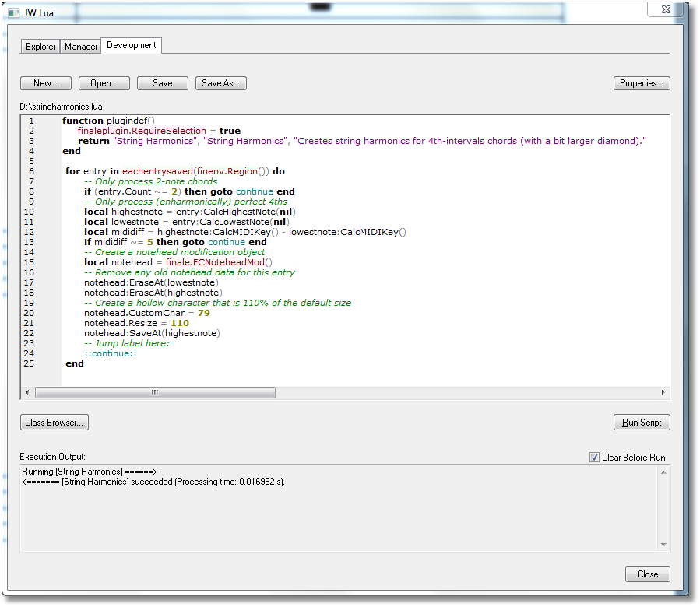
Task: Switch to the Manager tab
Action: tap(80, 47)
